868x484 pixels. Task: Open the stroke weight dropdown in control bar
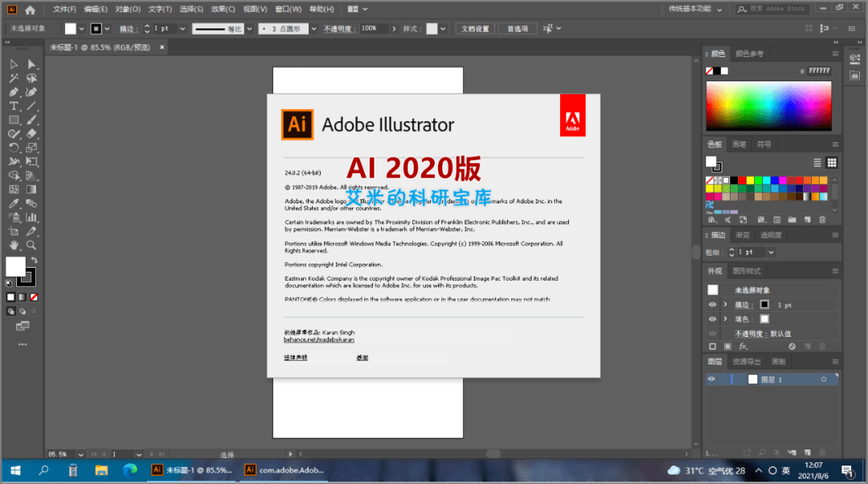point(182,29)
